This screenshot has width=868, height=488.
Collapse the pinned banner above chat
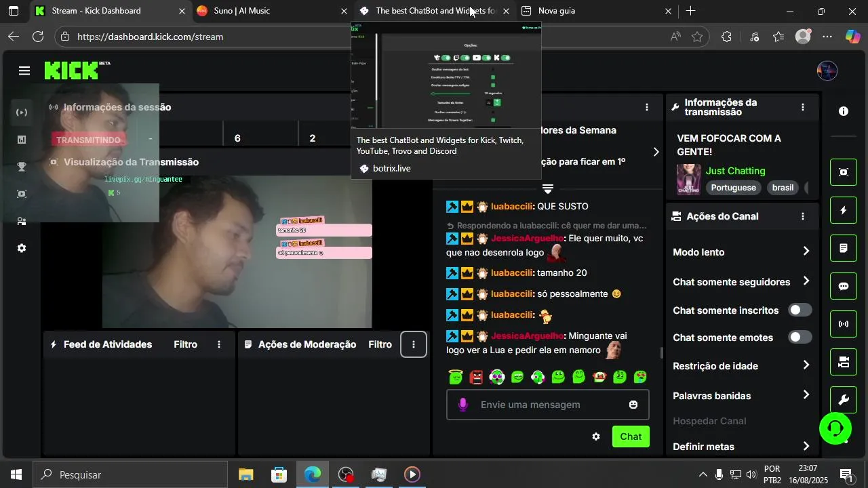click(x=548, y=188)
